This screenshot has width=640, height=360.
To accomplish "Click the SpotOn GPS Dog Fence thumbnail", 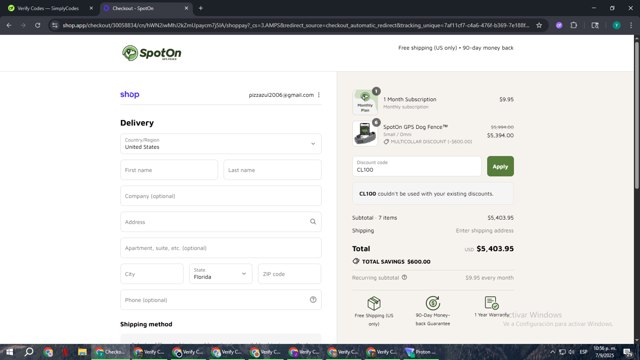I will click(365, 133).
